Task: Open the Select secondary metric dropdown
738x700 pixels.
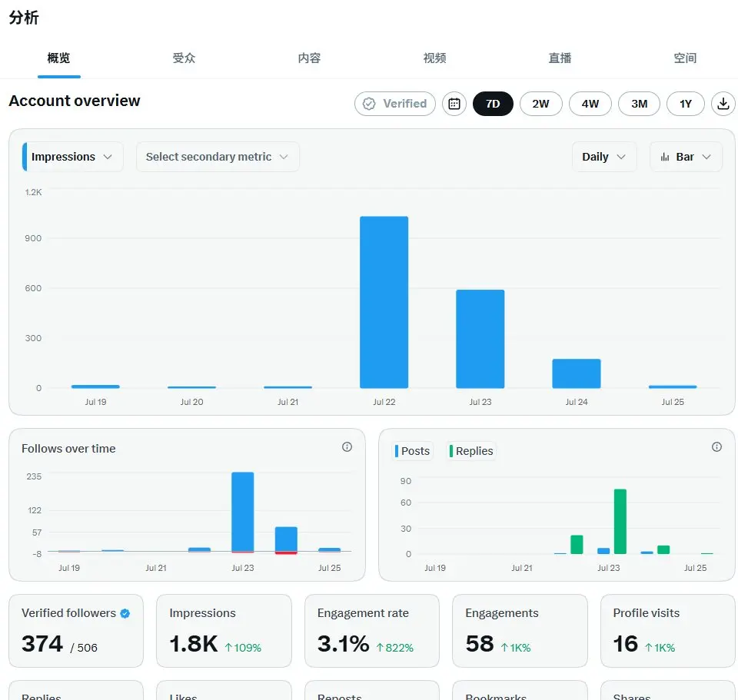Action: 218,157
